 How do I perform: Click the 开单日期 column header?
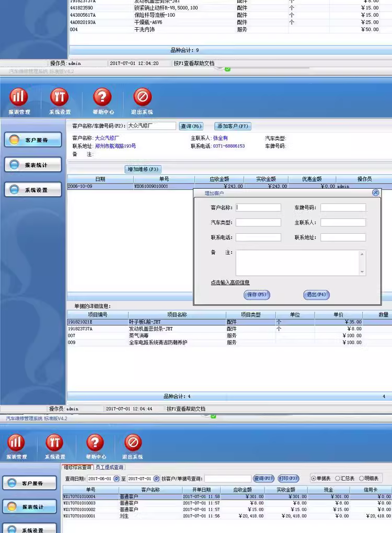click(x=201, y=490)
